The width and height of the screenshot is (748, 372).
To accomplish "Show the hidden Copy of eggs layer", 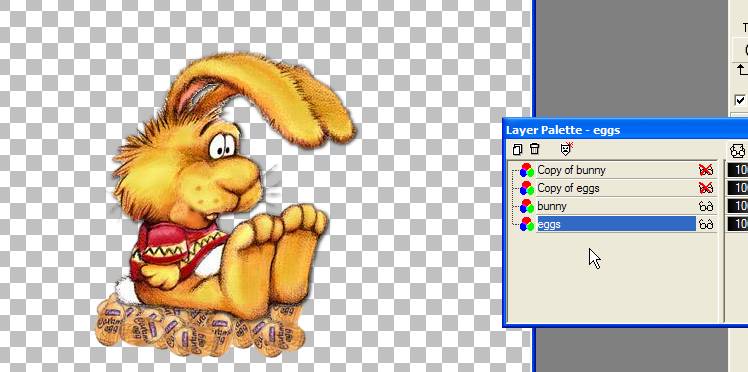I will [x=706, y=188].
